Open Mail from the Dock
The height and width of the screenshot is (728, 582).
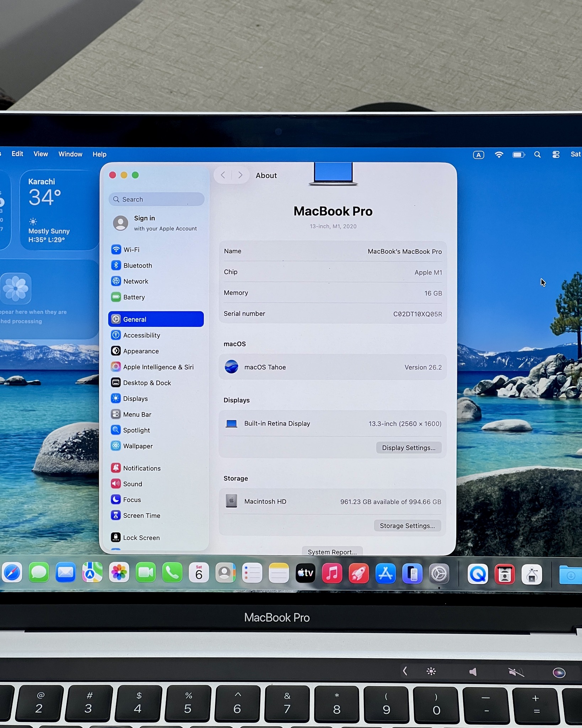point(66,573)
